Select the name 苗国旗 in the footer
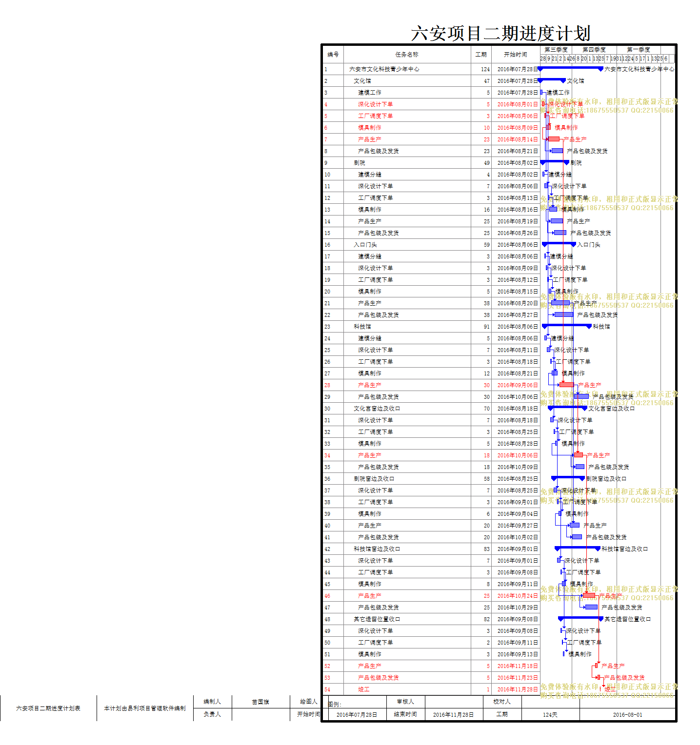 [x=260, y=702]
